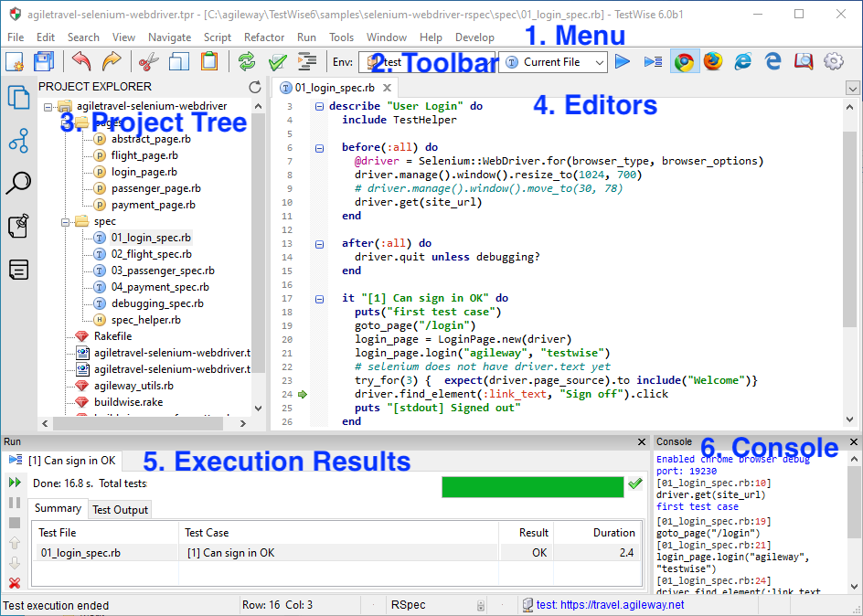Open the pinned note sidebar icon
Image resolution: width=863 pixels, height=616 pixels.
pyautogui.click(x=18, y=226)
